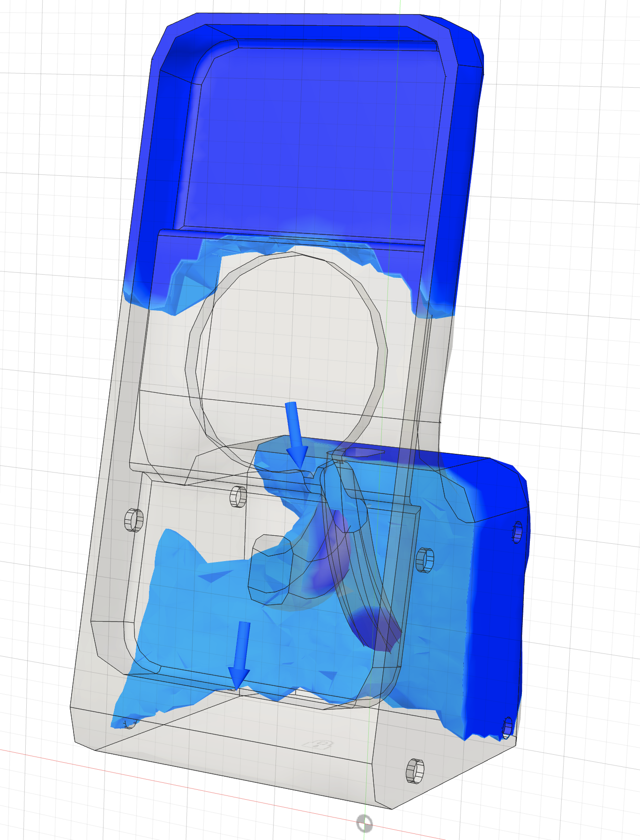Click the lower hole on blue side face
The width and height of the screenshot is (640, 840).
point(507,727)
